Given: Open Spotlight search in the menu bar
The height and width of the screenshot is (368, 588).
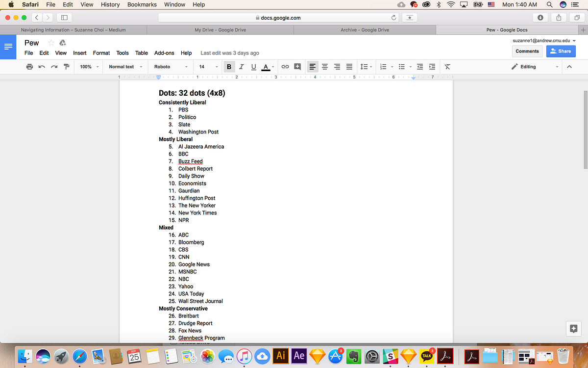Looking at the screenshot, I should point(549,4).
